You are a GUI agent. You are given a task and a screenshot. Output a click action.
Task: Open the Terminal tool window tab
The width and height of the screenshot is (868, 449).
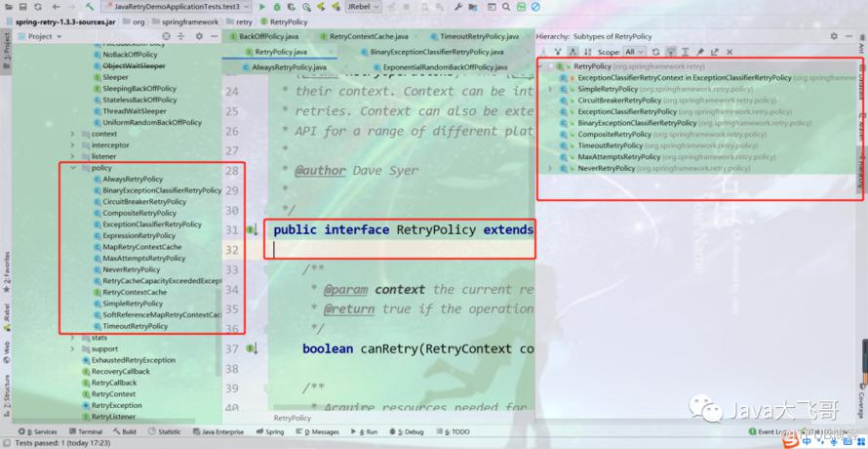coord(85,431)
